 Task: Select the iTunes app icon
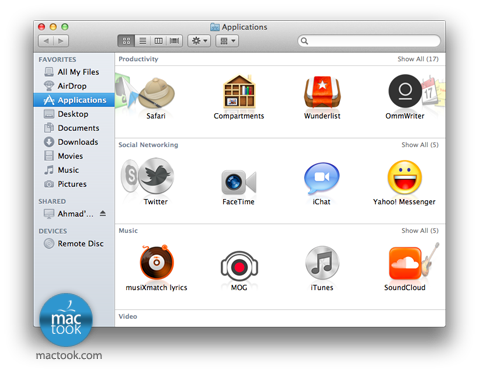(x=322, y=263)
